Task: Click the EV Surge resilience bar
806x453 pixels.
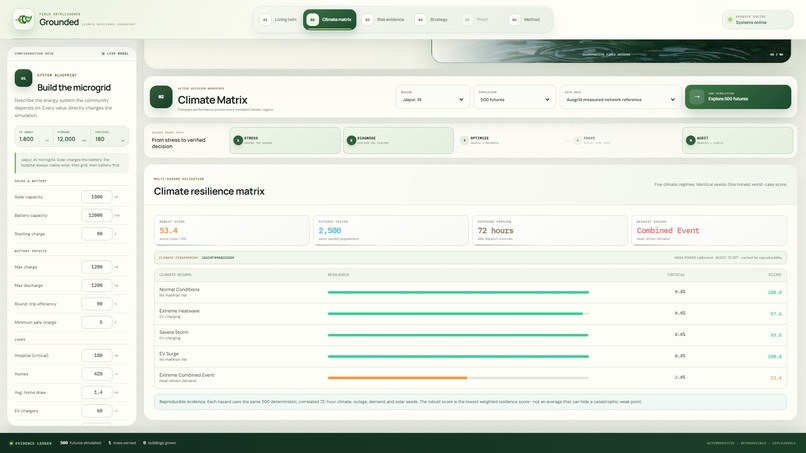Action: pyautogui.click(x=458, y=356)
